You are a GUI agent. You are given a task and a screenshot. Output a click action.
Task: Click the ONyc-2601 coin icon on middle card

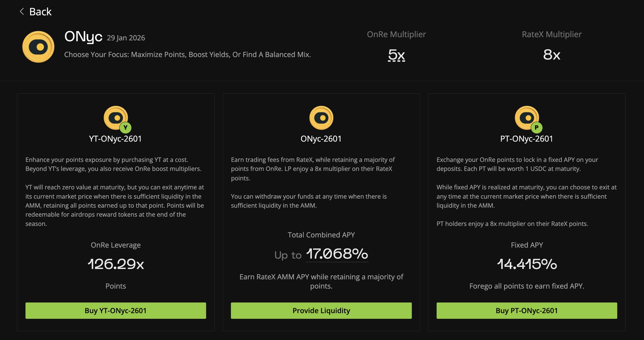point(321,118)
